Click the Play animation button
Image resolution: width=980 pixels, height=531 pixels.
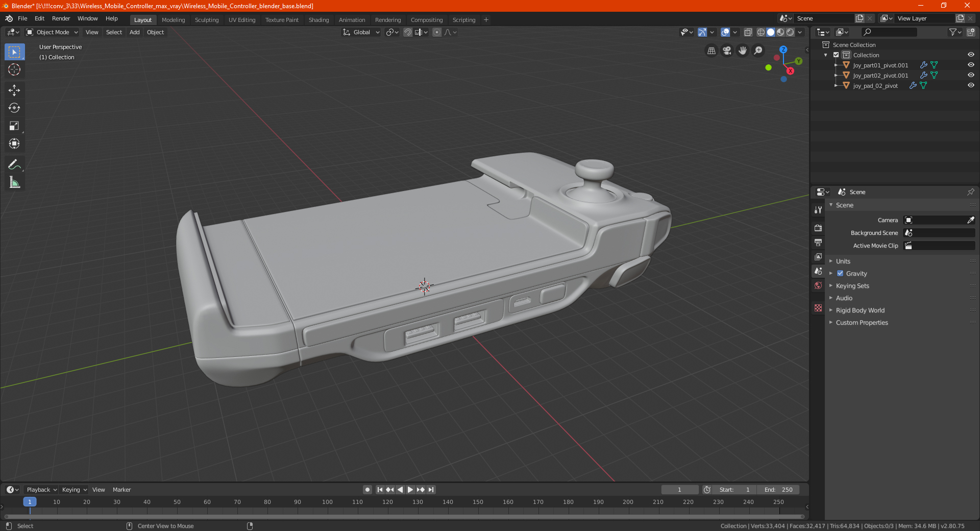click(410, 490)
